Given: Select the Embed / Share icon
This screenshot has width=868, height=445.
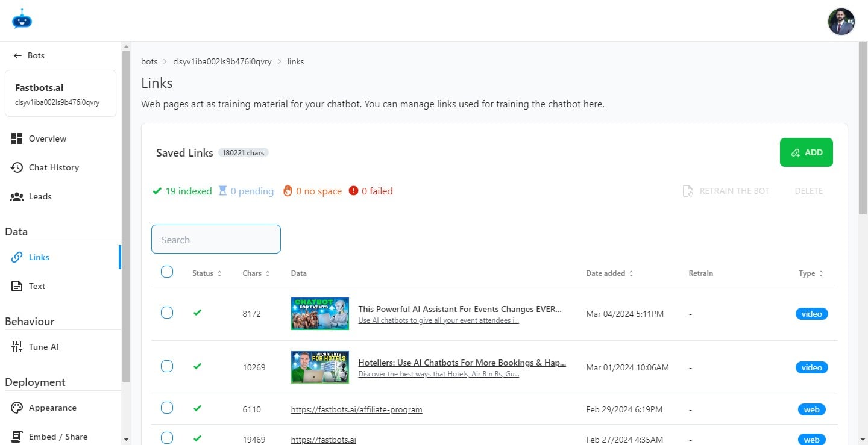Looking at the screenshot, I should pyautogui.click(x=17, y=436).
